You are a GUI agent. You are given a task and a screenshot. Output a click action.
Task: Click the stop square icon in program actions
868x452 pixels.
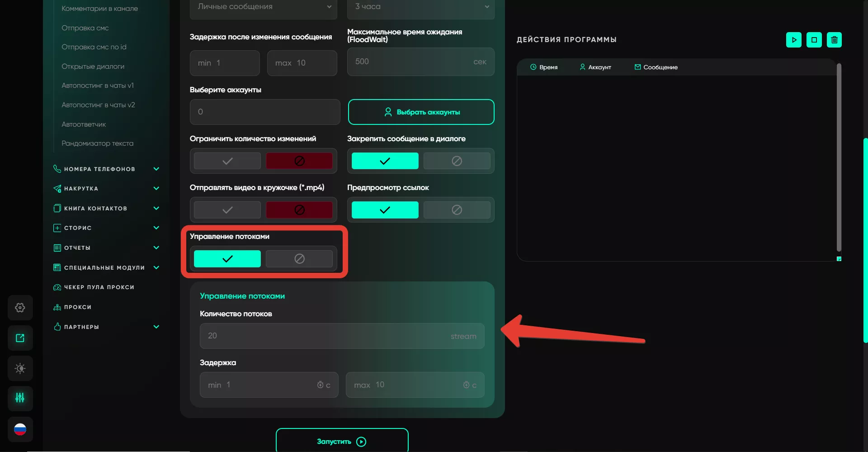point(814,40)
